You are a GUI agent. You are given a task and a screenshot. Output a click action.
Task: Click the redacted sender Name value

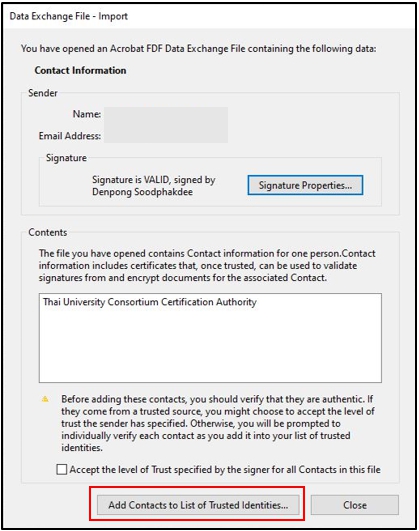[x=166, y=114]
